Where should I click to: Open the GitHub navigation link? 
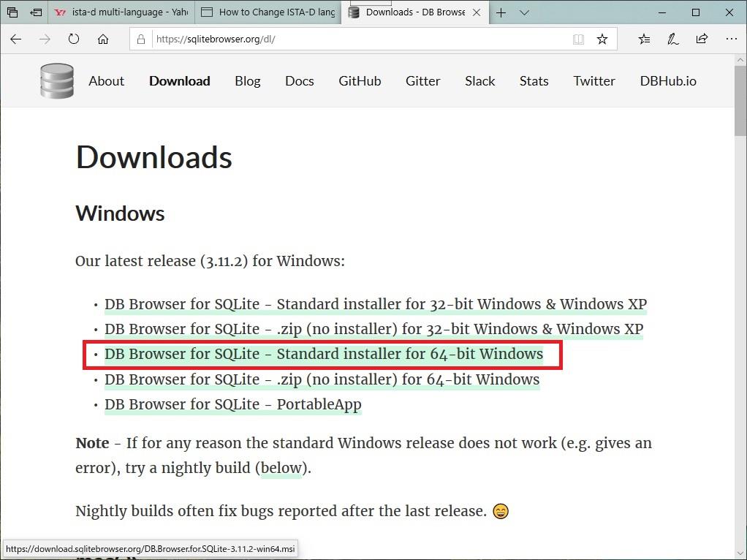360,81
